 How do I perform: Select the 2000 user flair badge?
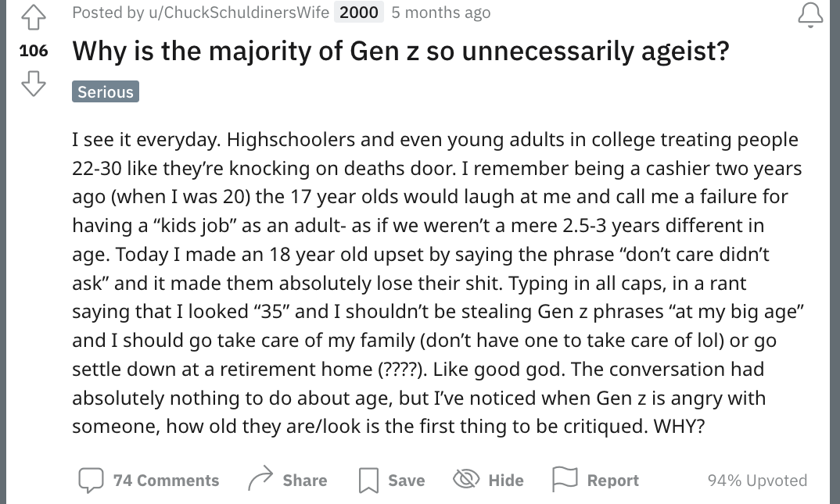pos(359,13)
